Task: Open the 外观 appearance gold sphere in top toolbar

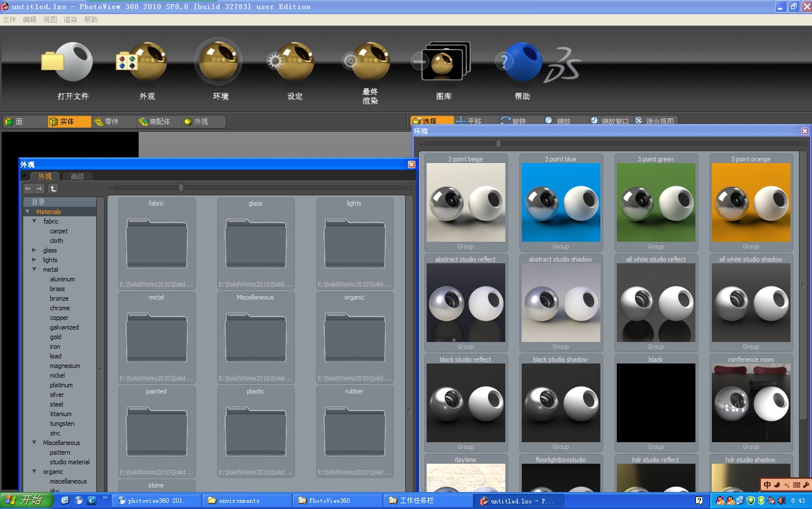Action: (142, 62)
